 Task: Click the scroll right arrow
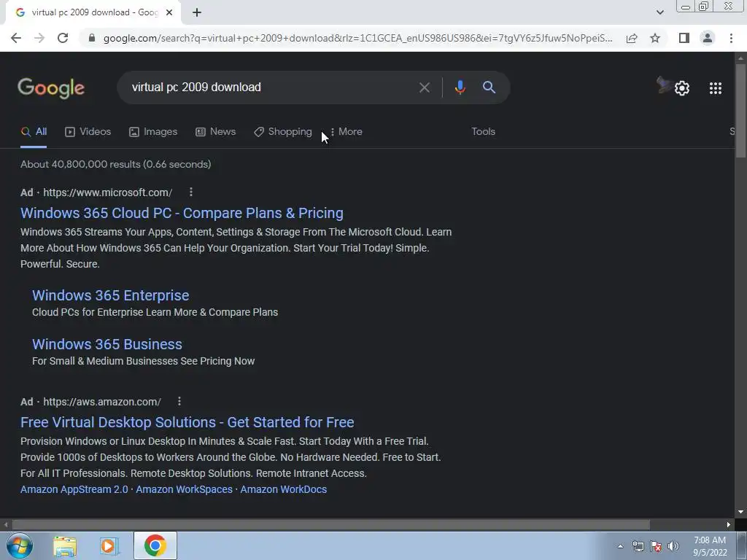pos(729,525)
